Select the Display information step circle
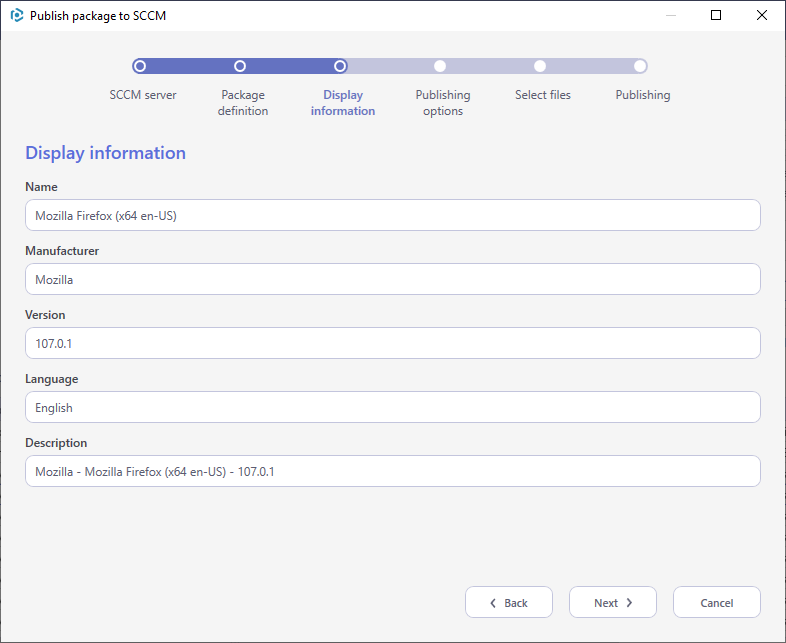This screenshot has width=786, height=643. click(340, 66)
